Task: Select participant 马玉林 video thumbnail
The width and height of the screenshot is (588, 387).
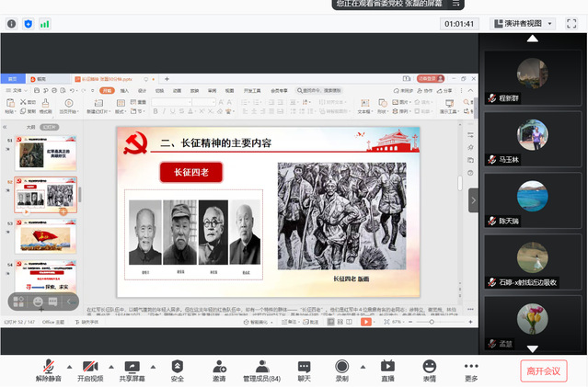Action: pos(533,138)
